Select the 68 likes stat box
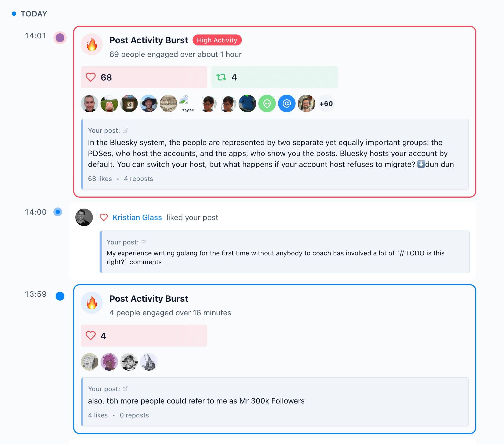This screenshot has height=444, width=504. coord(144,77)
